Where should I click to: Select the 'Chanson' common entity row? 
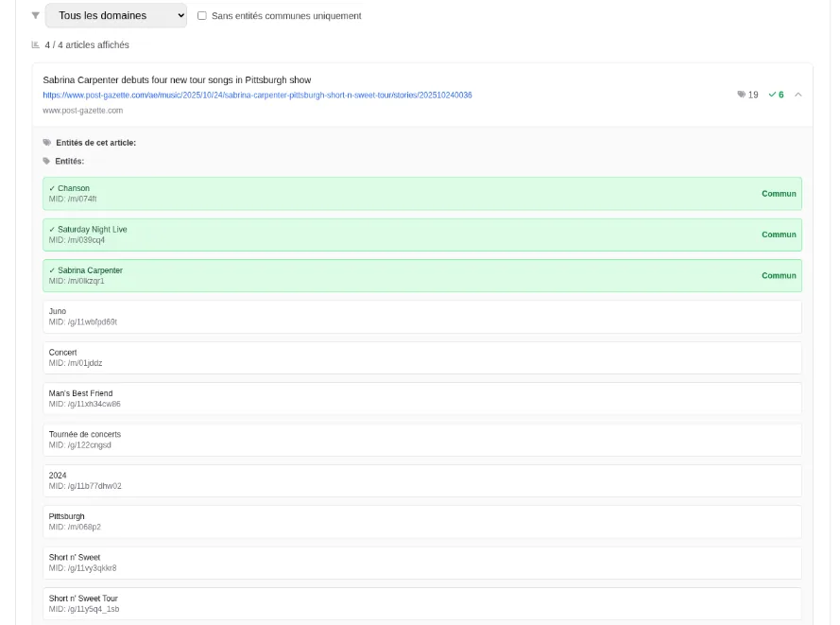[422, 194]
